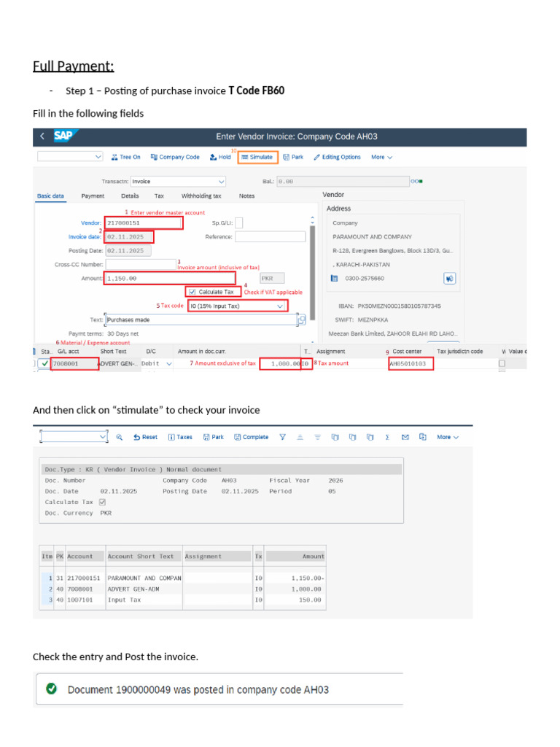Click the Cross-CC Number field

pyautogui.click(x=141, y=264)
